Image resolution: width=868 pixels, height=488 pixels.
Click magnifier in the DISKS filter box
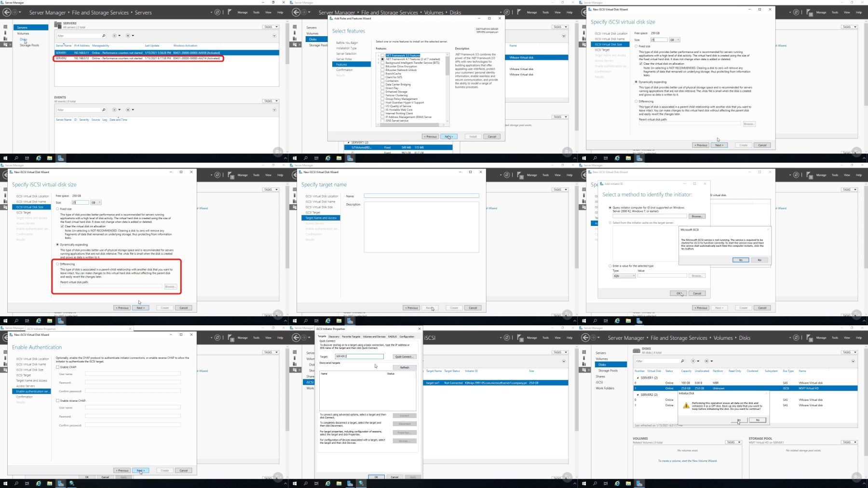point(682,361)
